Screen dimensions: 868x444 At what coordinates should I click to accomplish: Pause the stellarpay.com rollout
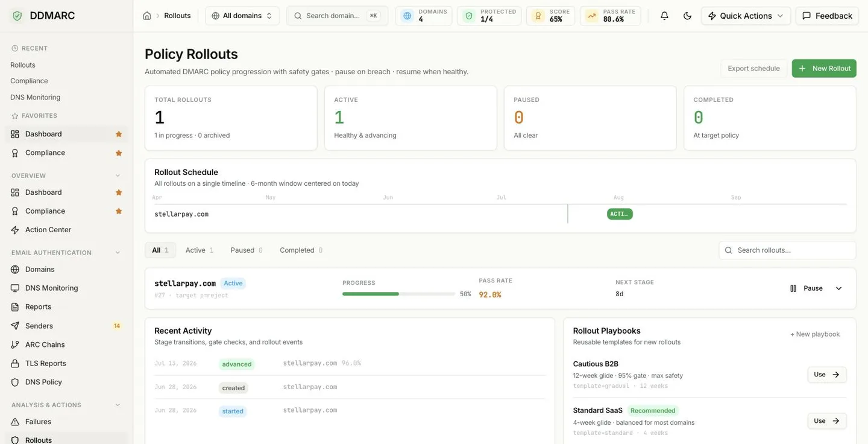[x=806, y=288]
